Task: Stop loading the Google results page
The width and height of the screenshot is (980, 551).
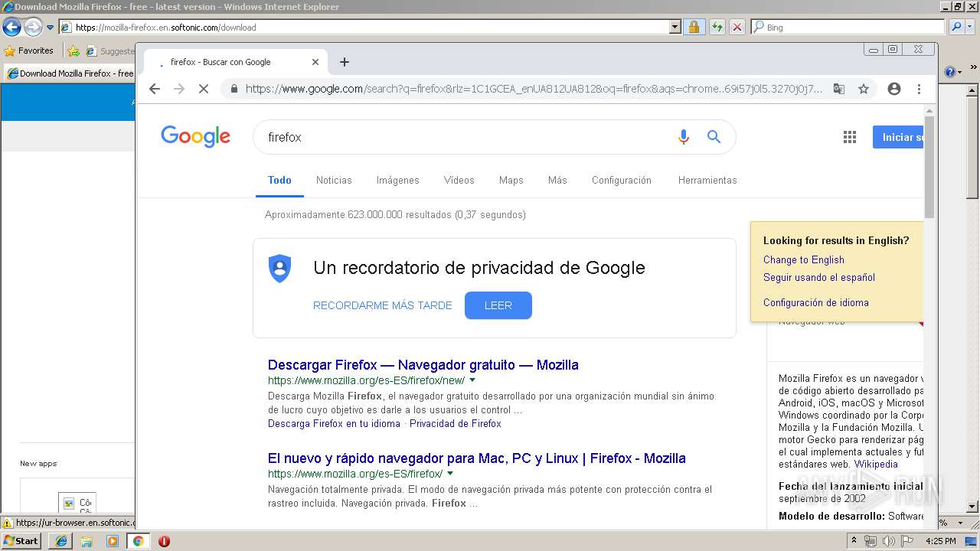Action: click(204, 89)
